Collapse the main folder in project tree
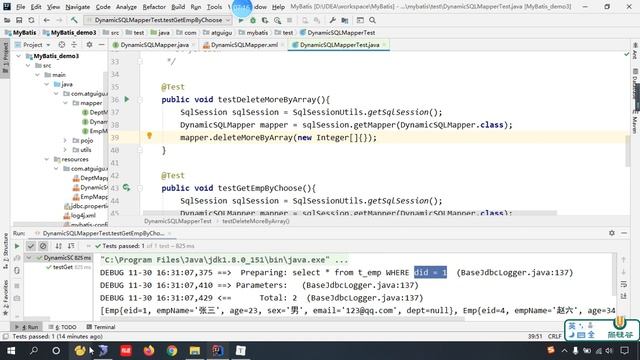Viewport: 640px width, 360px height. (37, 75)
